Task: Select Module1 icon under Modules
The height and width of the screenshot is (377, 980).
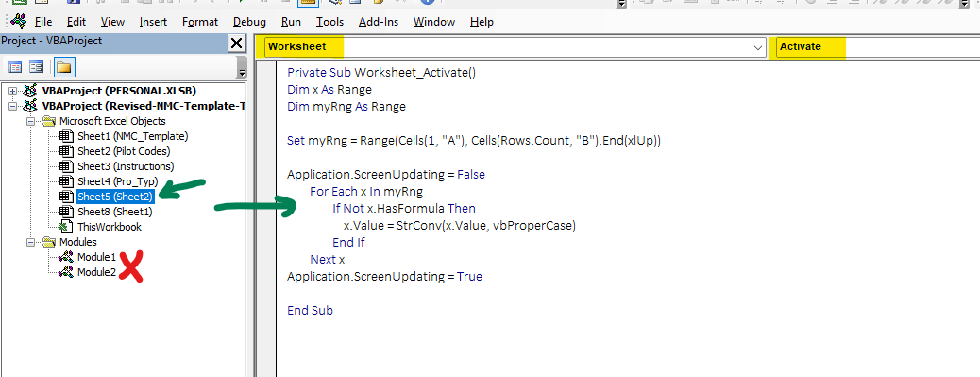Action: click(x=66, y=257)
